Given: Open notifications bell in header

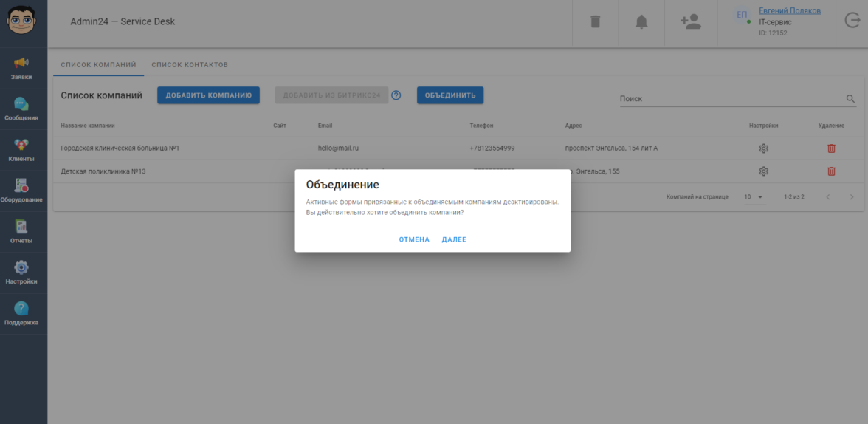Looking at the screenshot, I should pos(641,22).
